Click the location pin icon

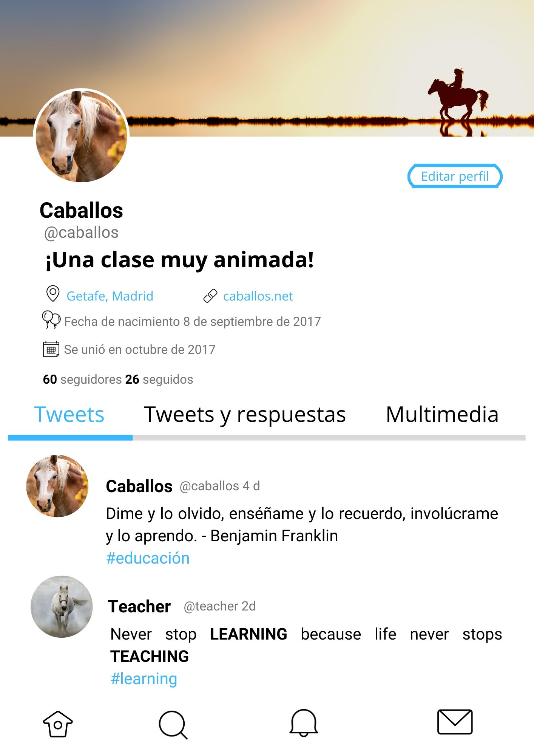pyautogui.click(x=53, y=294)
